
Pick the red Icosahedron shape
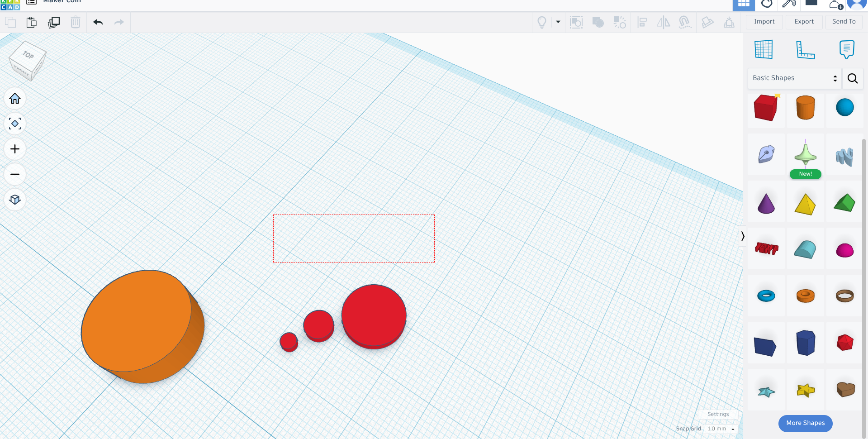pyautogui.click(x=844, y=343)
